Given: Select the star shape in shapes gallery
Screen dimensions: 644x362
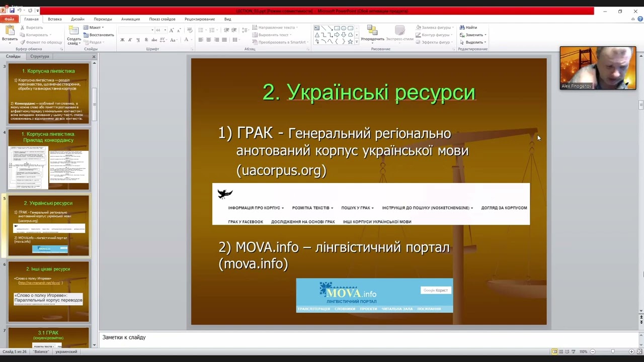Looking at the screenshot, I should pos(350,42).
